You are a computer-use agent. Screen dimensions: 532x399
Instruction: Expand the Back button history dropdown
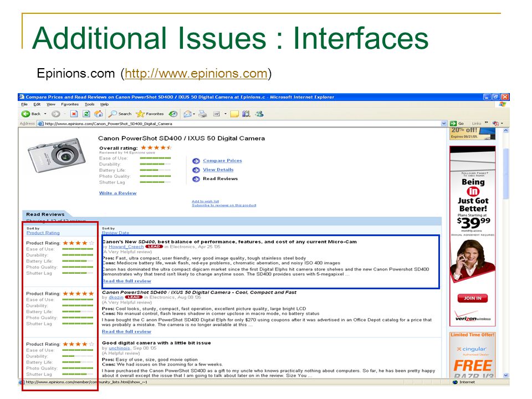click(45, 114)
